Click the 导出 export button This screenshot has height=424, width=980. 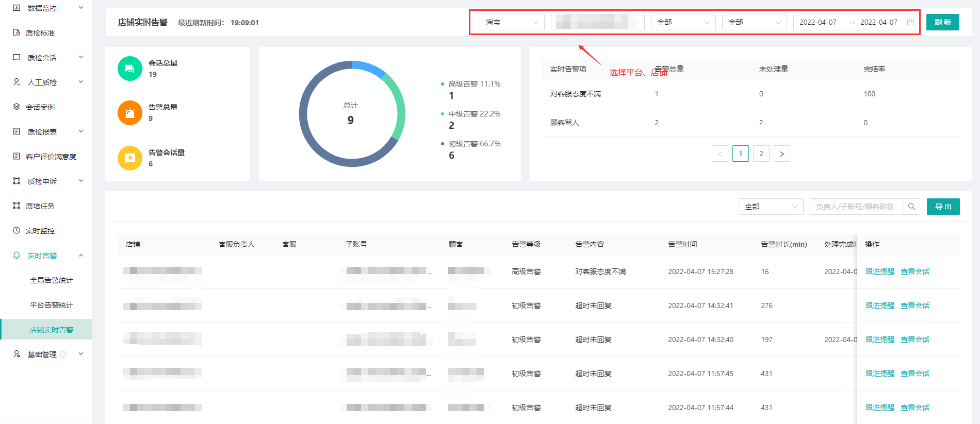[x=943, y=207]
